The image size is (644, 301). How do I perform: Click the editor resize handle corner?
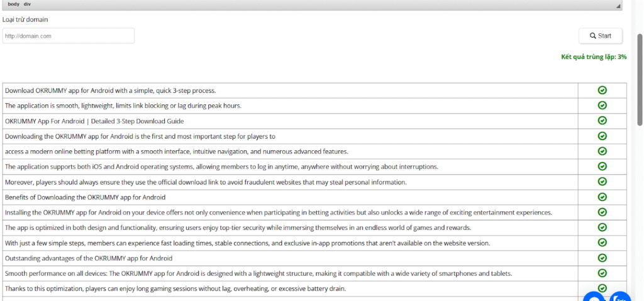(618, 6)
